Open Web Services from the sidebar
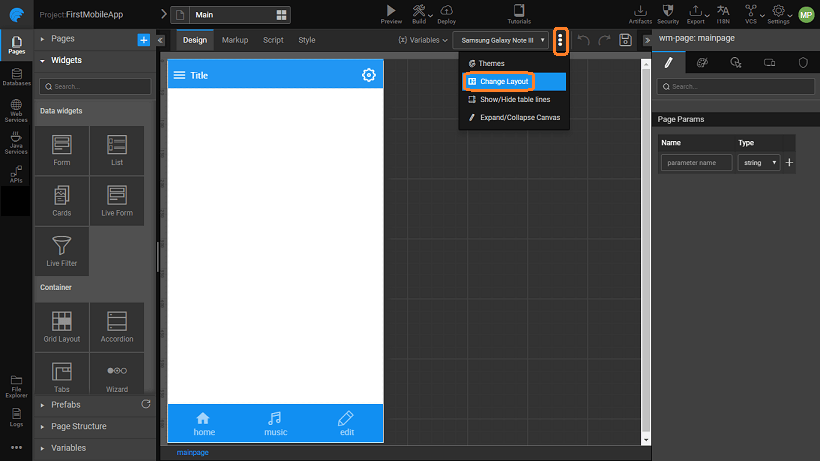820x461 pixels. [x=16, y=110]
